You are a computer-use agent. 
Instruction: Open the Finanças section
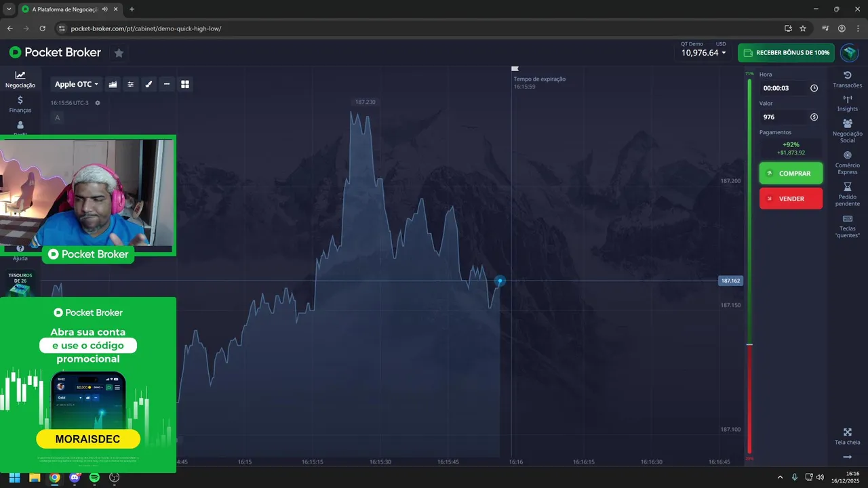pos(20,104)
